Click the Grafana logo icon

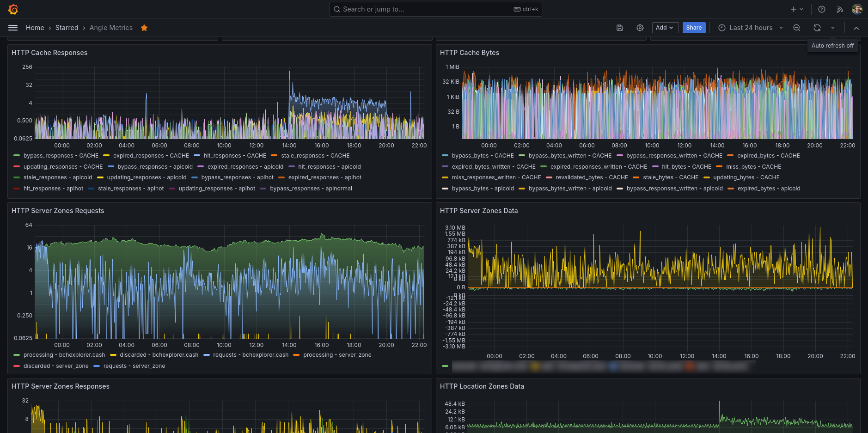click(x=13, y=9)
